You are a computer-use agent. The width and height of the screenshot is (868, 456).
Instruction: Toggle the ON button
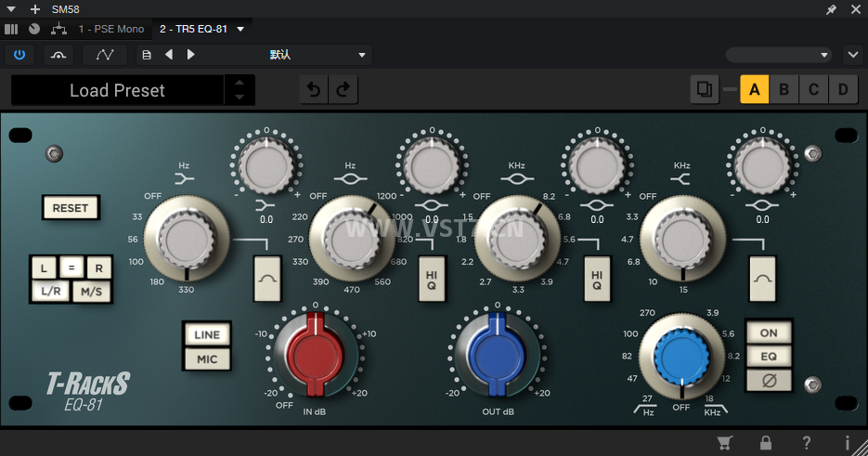[x=769, y=333]
